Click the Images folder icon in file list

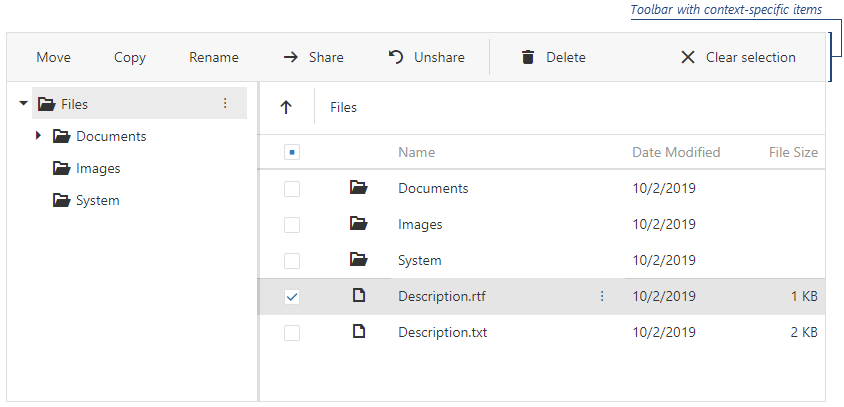pos(359,224)
